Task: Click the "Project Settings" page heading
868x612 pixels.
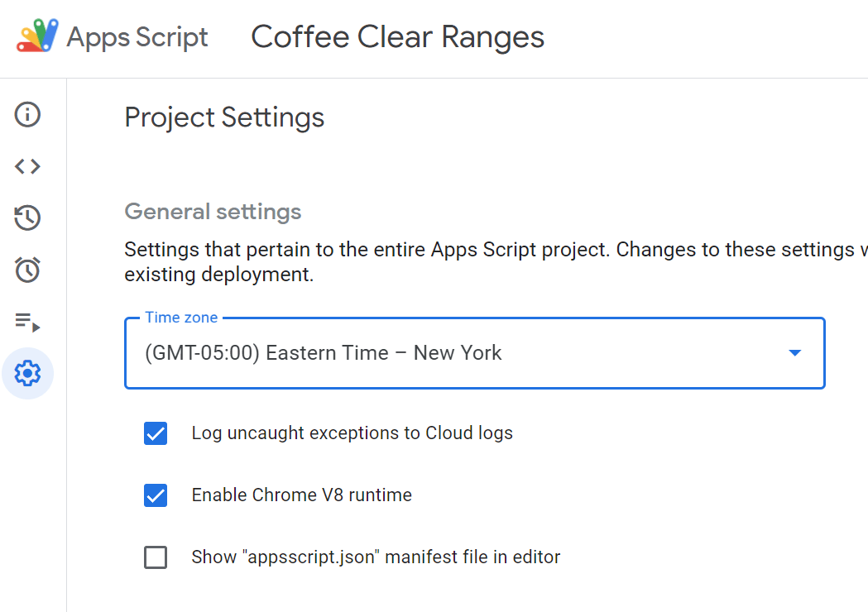Action: click(x=224, y=117)
